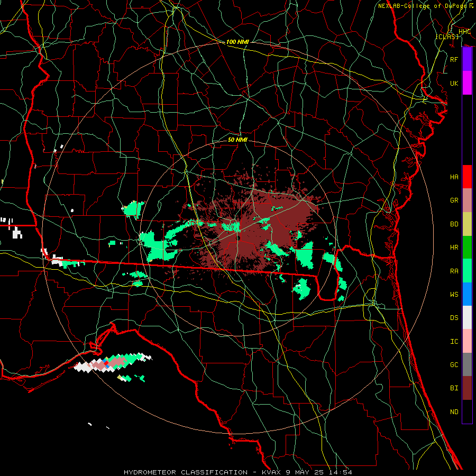Click the WS blue legend swatch
This screenshot has height=476, width=476.
(467, 294)
